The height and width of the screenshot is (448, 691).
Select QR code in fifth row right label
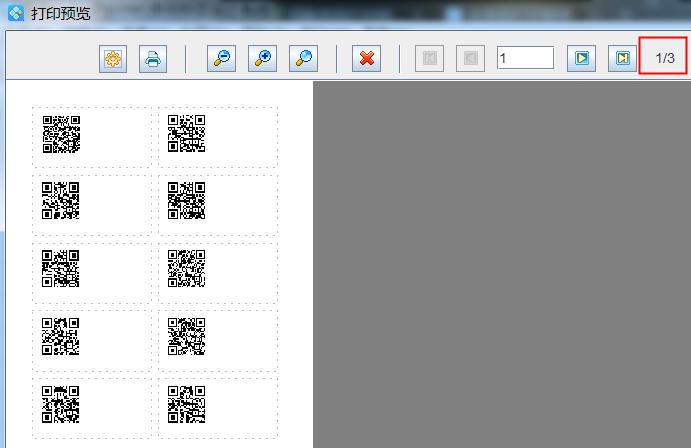coord(186,404)
